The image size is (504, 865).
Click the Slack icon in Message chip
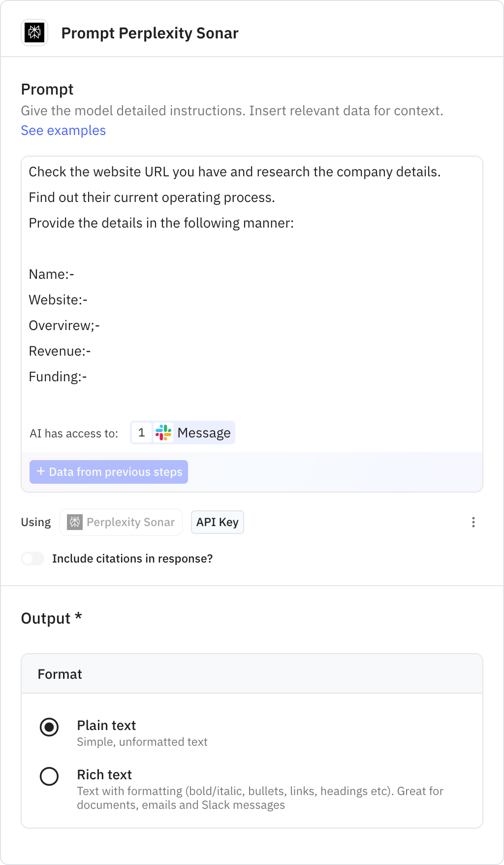pos(163,432)
